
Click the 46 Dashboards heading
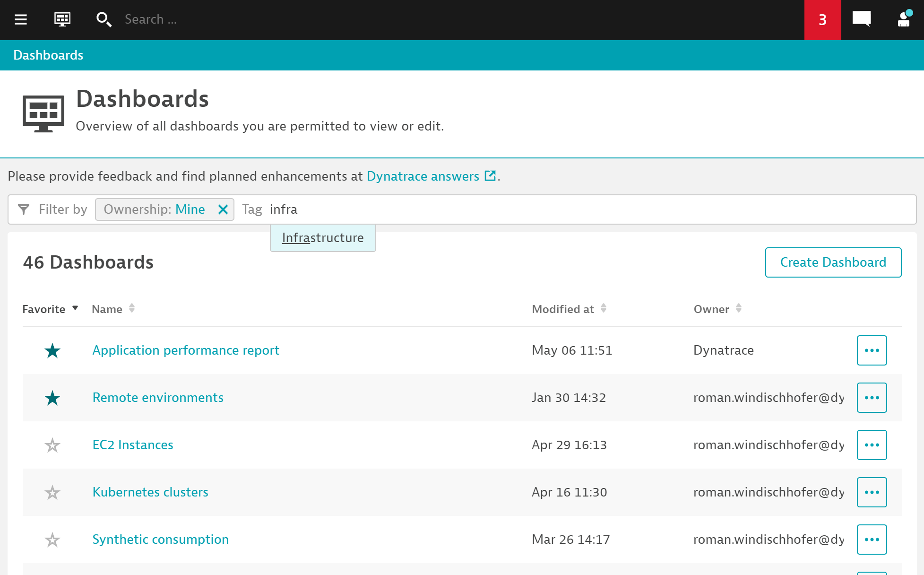pos(88,262)
